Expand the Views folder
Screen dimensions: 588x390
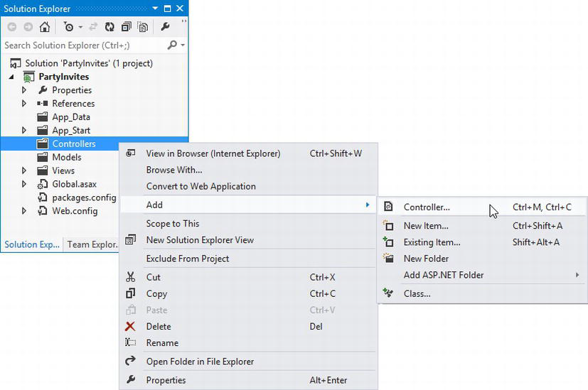click(x=24, y=170)
